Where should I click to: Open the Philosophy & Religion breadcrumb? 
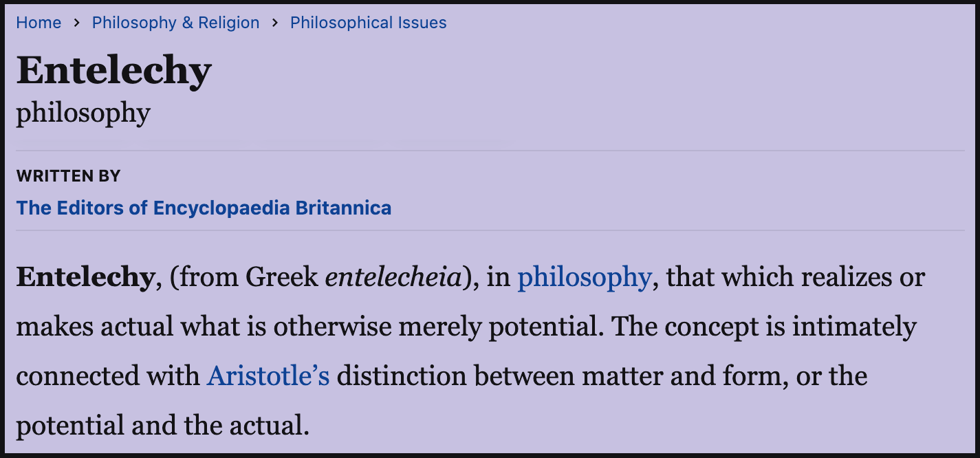[175, 23]
